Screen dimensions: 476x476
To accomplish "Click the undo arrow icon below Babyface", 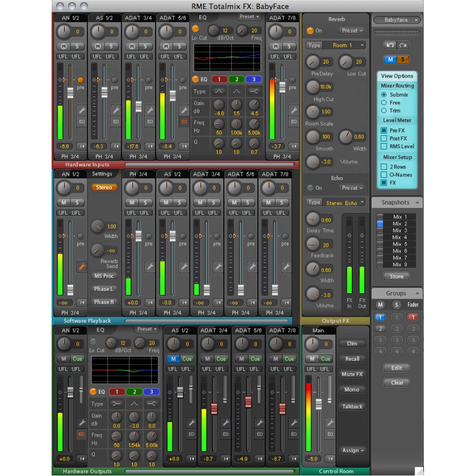I will click(x=391, y=45).
